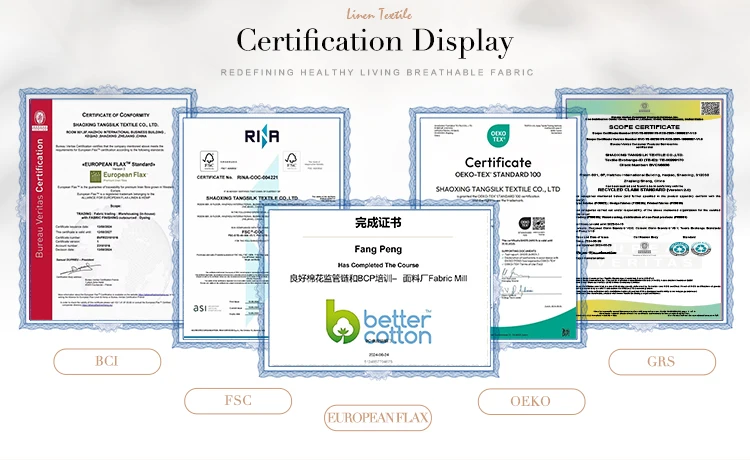This screenshot has width=750, height=460.
Task: Click the QR code on OEKO-TEX certificate
Action: pos(538,223)
